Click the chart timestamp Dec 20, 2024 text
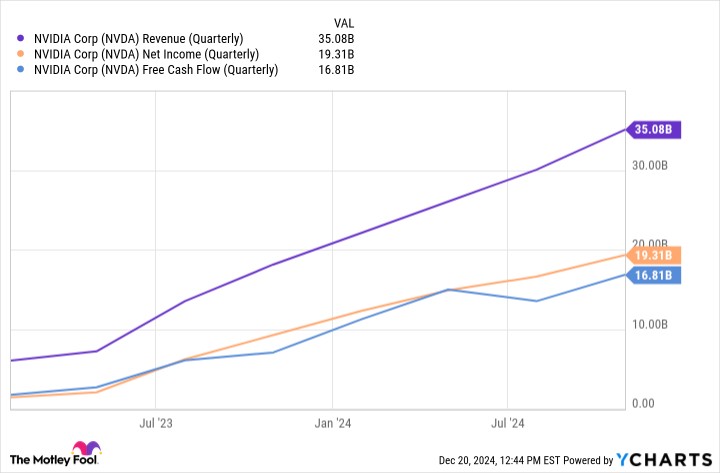This screenshot has height=473, width=720. pos(467,460)
